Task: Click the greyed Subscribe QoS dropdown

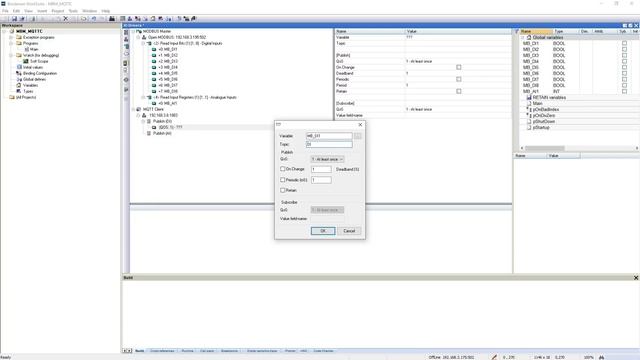Action: tap(327, 210)
